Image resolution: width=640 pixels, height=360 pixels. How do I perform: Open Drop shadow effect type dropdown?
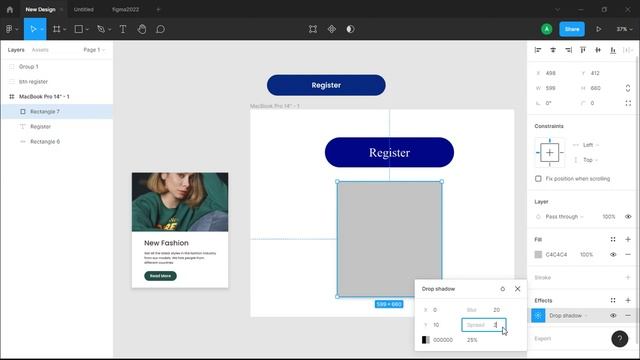569,316
